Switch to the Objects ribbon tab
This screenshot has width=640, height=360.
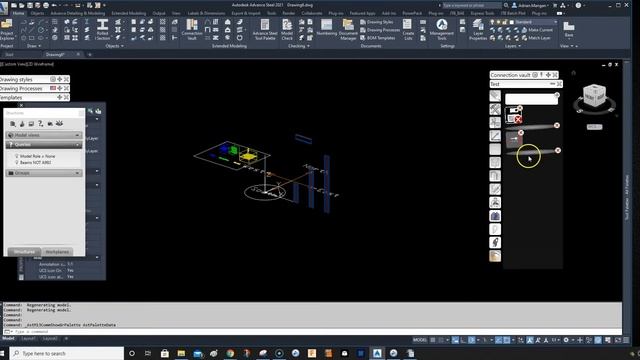37,13
